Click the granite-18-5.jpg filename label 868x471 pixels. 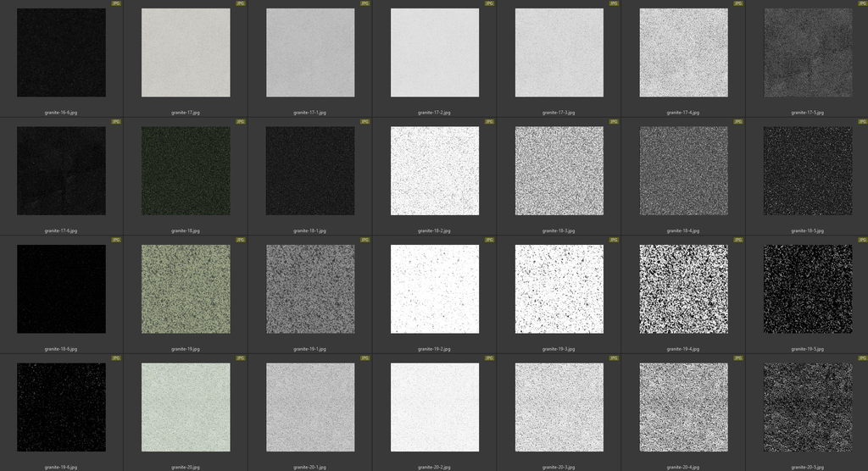[808, 230]
